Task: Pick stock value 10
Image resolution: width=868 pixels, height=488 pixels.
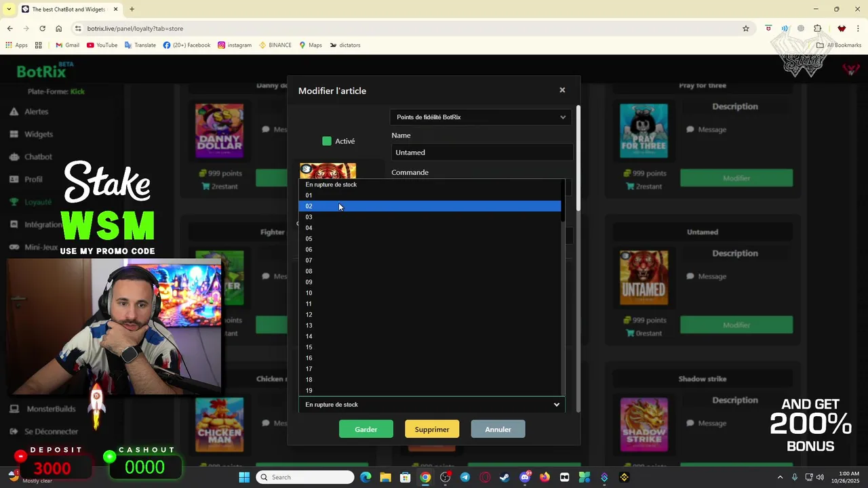Action: [x=430, y=293]
